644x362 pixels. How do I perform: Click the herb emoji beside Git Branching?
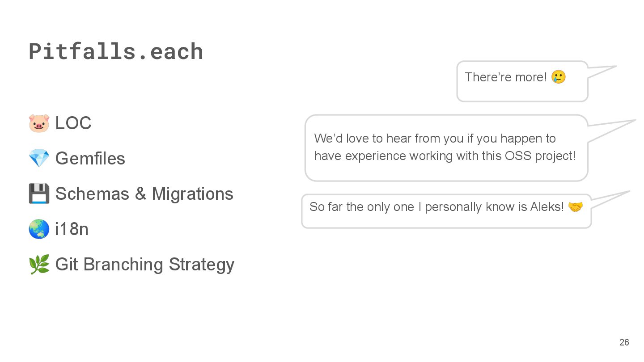[x=39, y=264]
